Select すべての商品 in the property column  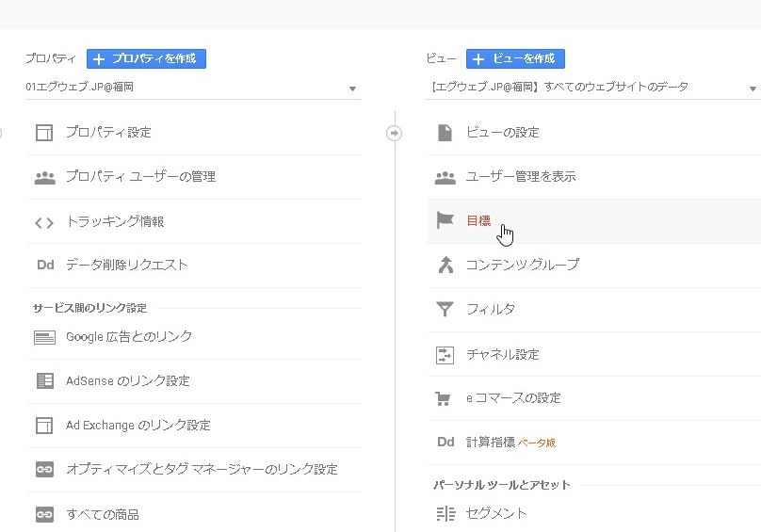point(103,514)
